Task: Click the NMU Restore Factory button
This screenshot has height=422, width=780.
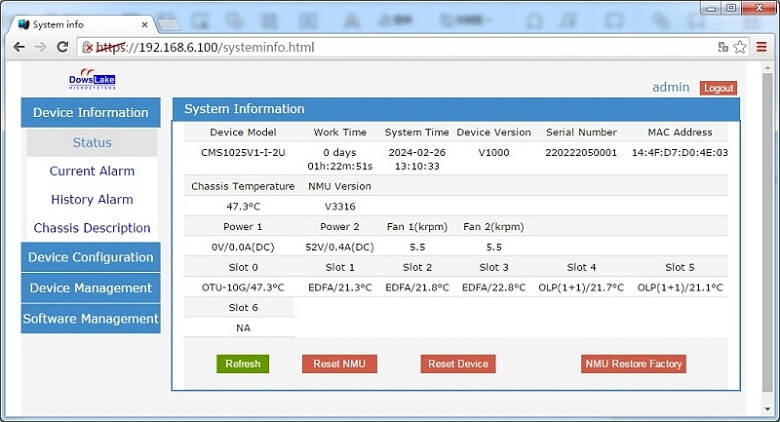Action: (633, 364)
